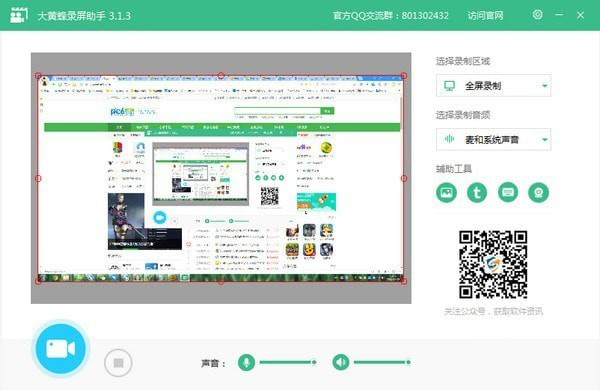Click the left-middle red resize handle
Image resolution: width=600 pixels, height=390 pixels.
click(38, 178)
